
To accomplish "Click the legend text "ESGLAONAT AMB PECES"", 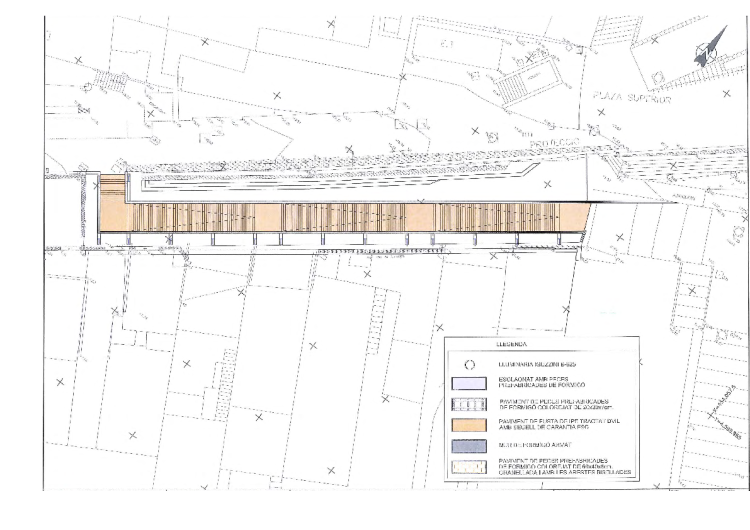I will [533, 379].
